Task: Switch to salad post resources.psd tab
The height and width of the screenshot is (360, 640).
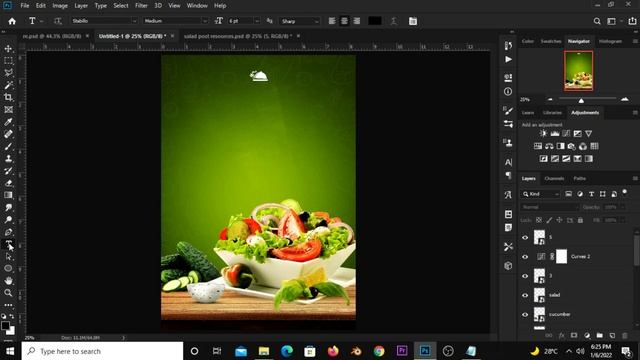Action: [x=238, y=36]
